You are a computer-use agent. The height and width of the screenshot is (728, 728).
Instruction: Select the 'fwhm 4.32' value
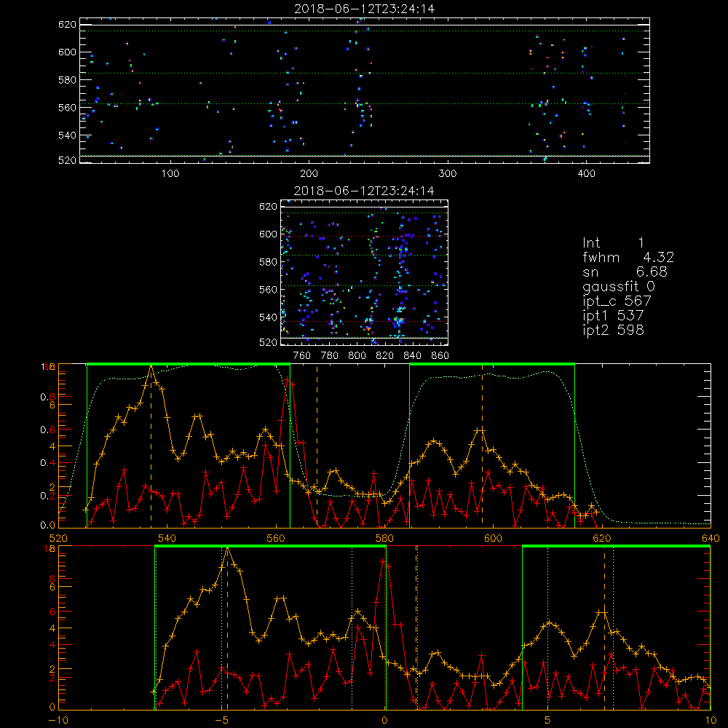628,257
